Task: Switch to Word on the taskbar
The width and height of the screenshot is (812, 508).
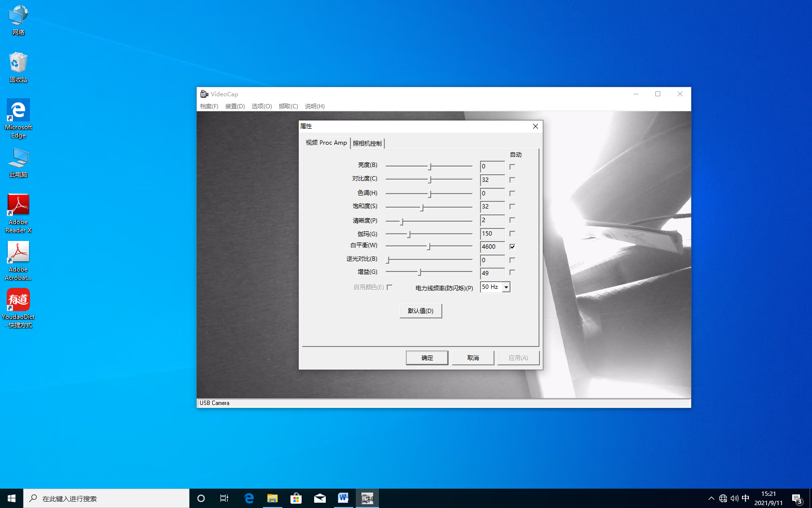Action: click(x=343, y=498)
